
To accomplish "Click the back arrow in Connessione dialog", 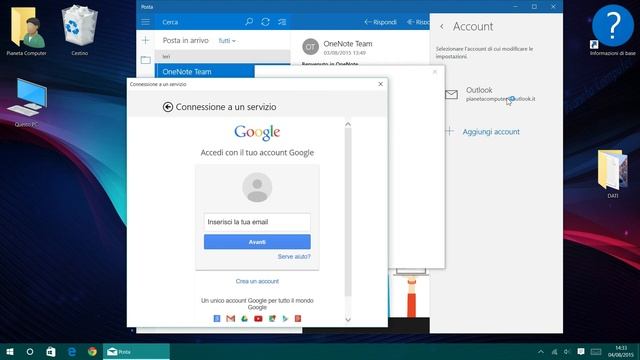I will pos(168,107).
